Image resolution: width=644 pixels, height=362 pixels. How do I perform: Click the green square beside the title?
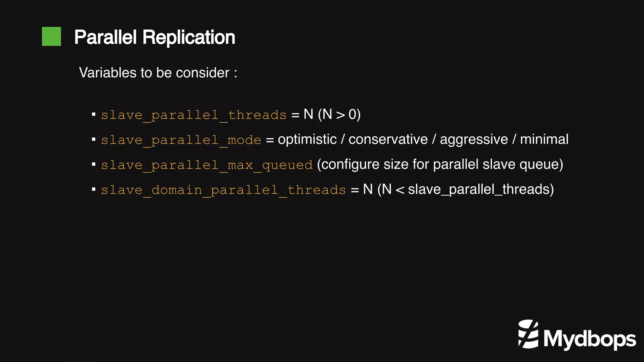coord(52,36)
